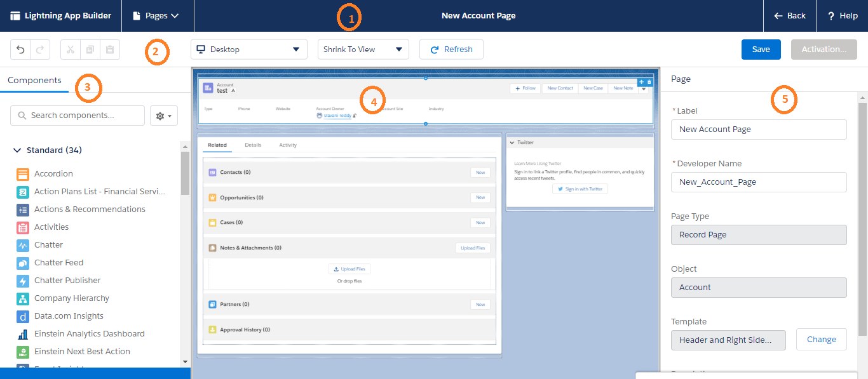Select the Activity tab in canvas
868x379 pixels.
[x=288, y=145]
